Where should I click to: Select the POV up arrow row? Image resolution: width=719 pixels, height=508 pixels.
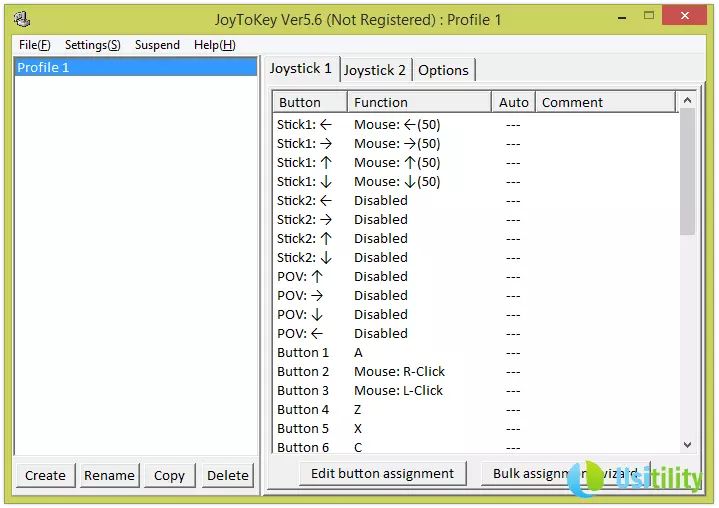476,277
